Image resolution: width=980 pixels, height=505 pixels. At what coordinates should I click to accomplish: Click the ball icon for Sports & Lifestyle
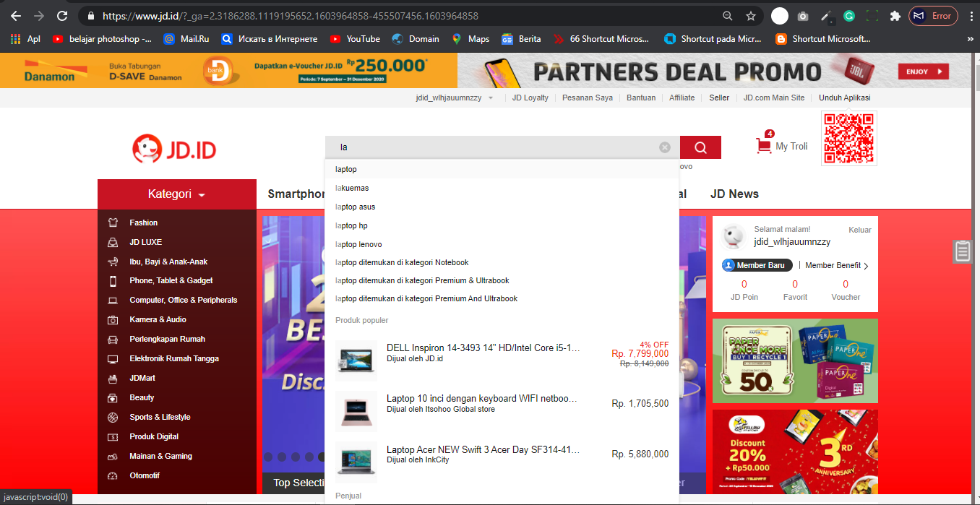pyautogui.click(x=113, y=417)
